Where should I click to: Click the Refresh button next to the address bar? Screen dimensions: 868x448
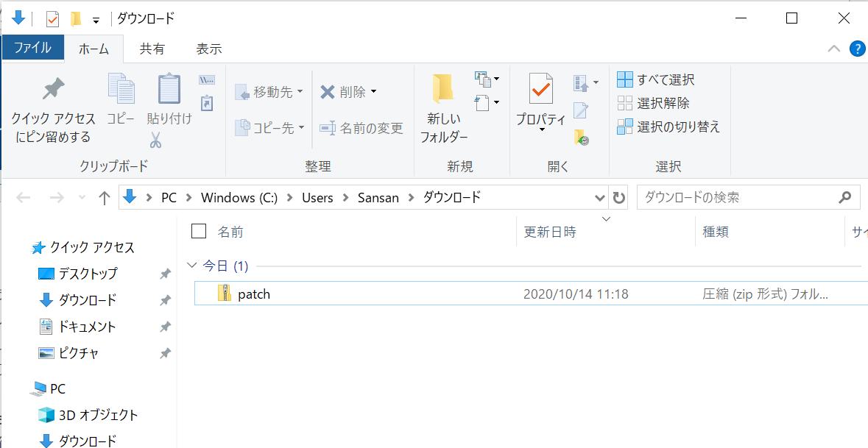click(x=619, y=197)
